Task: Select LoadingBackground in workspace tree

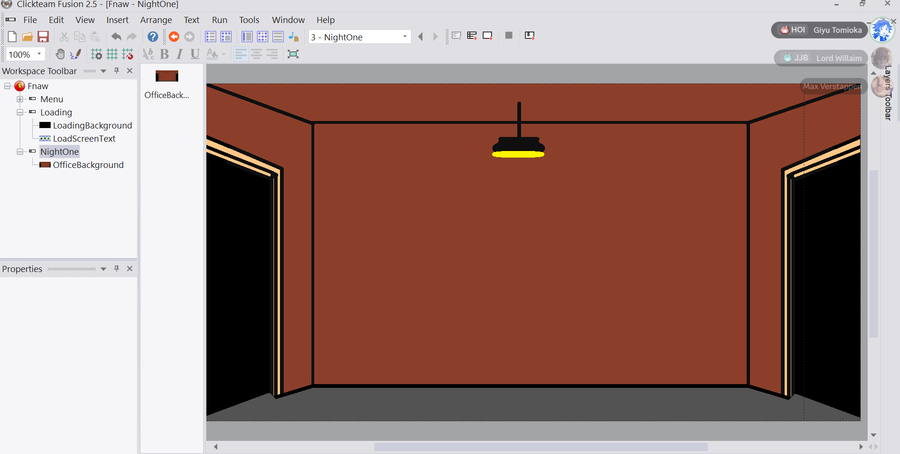Action: point(92,125)
